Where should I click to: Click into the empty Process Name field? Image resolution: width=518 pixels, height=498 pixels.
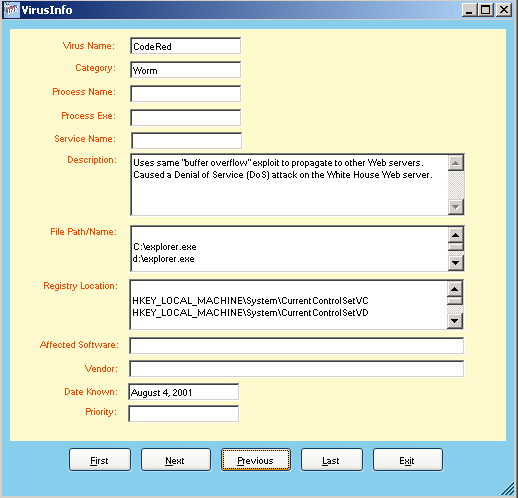click(x=185, y=94)
